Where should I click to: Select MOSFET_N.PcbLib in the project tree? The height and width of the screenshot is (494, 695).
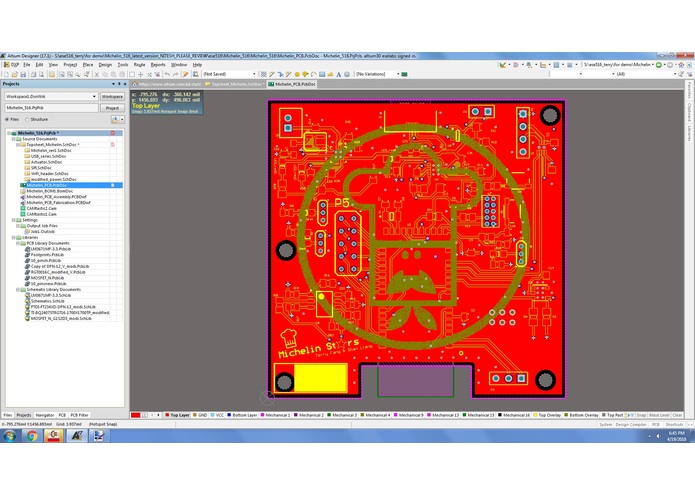tap(47, 278)
